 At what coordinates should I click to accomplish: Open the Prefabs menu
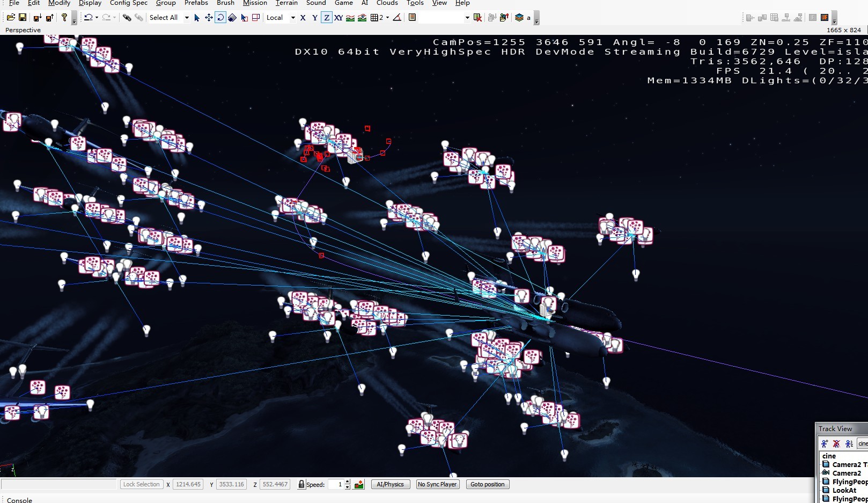196,3
